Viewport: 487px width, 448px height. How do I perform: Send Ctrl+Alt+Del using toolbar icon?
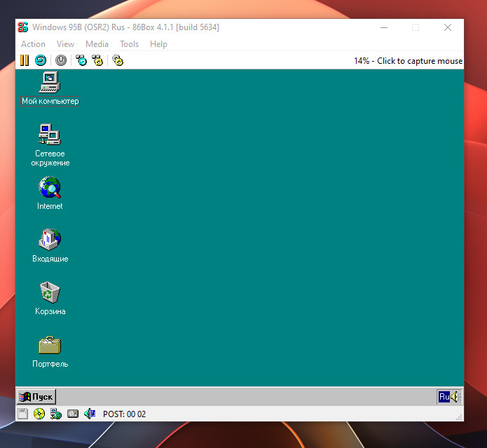pos(81,61)
